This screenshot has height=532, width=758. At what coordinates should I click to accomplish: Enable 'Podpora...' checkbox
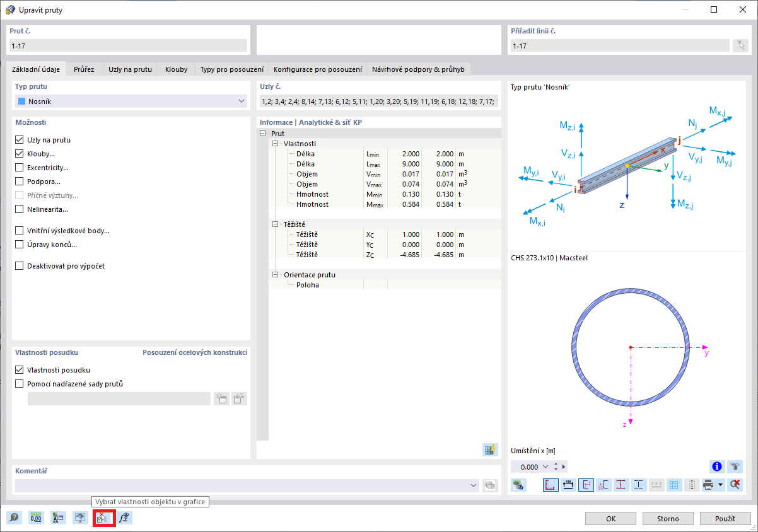click(19, 182)
